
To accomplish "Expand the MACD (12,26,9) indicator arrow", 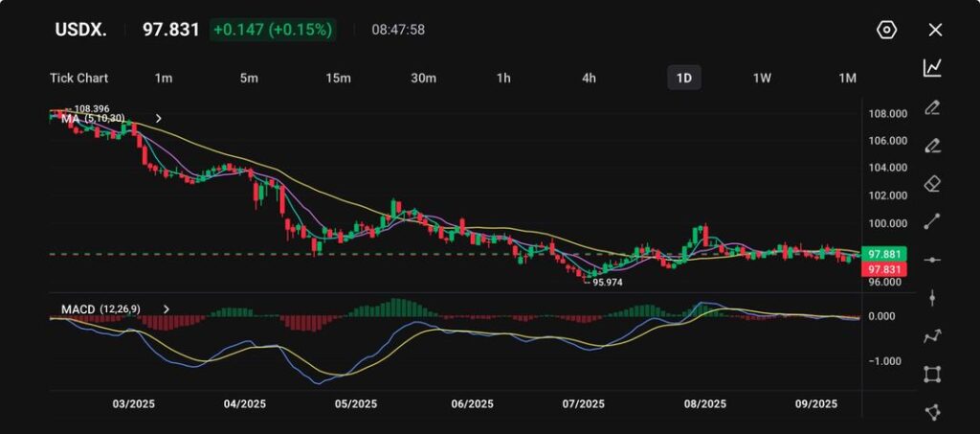I will point(167,308).
